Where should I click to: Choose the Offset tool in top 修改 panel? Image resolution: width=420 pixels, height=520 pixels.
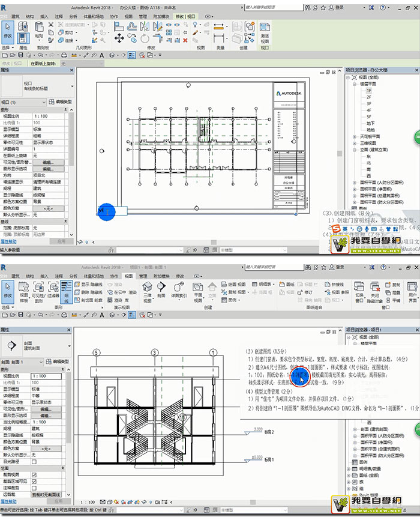[x=132, y=26]
